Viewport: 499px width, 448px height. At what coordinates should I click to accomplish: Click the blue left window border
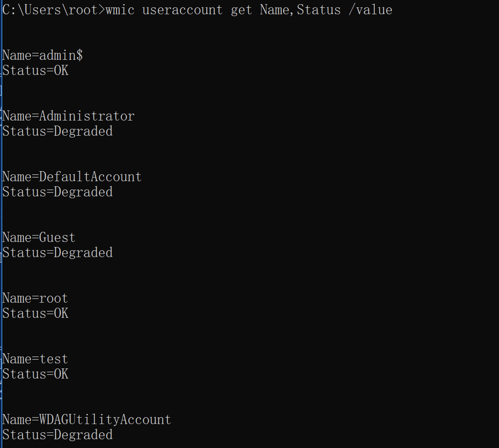click(1, 224)
